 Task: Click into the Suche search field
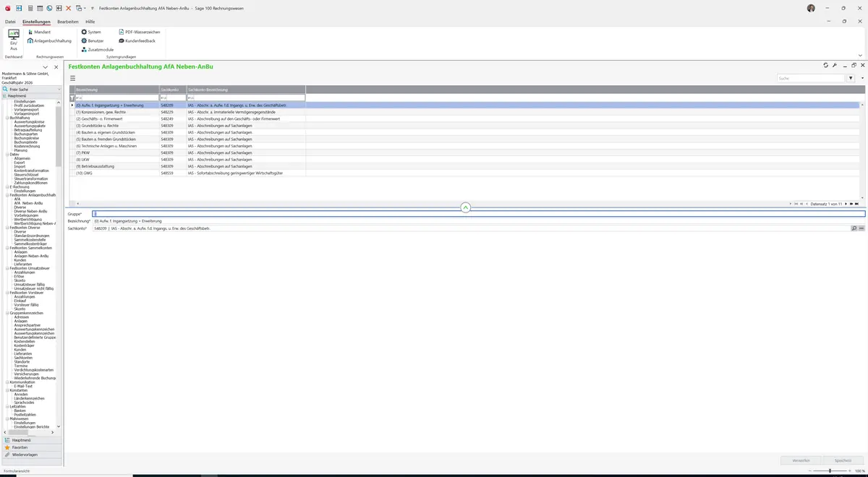(811, 78)
